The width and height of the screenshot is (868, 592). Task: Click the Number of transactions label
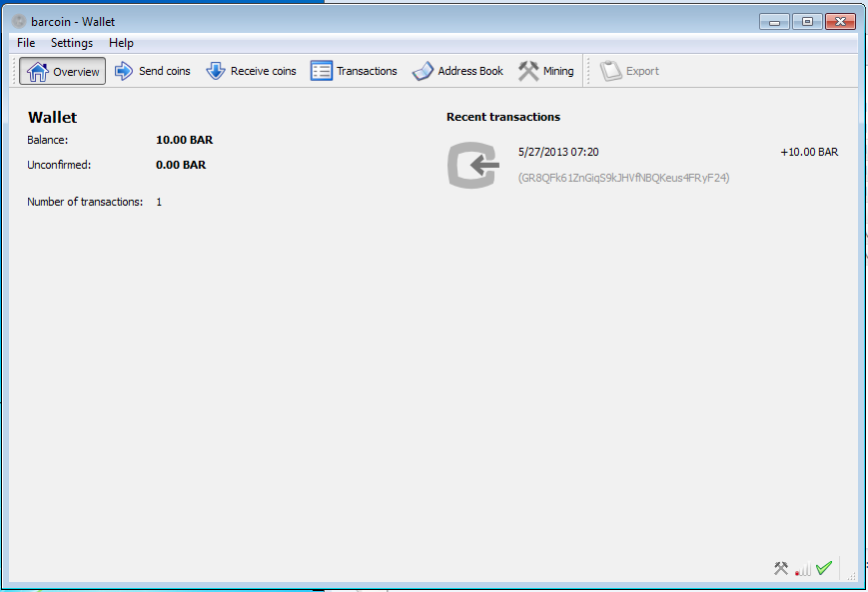coord(85,202)
